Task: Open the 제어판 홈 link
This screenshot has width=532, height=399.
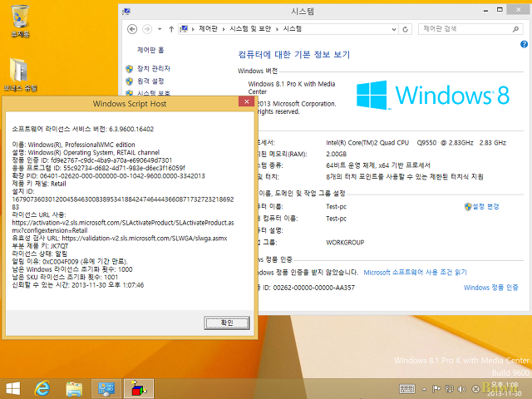Action: coord(150,50)
